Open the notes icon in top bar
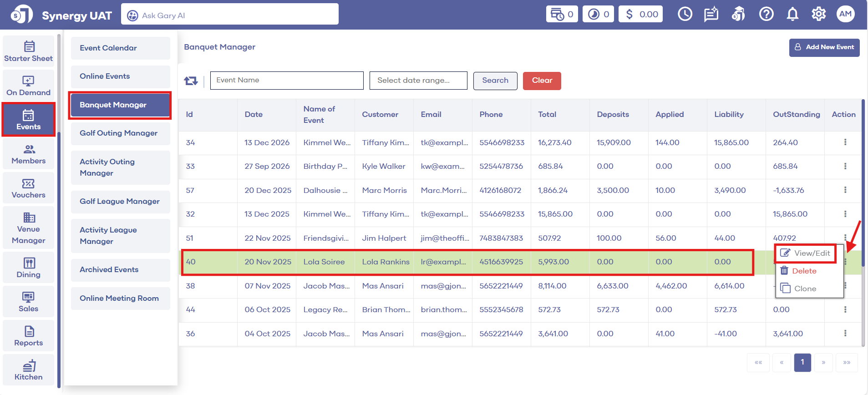Viewport: 868px width, 395px height. point(711,15)
